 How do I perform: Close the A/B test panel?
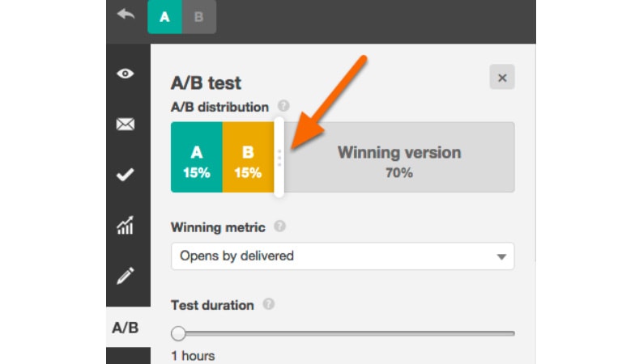(x=502, y=77)
